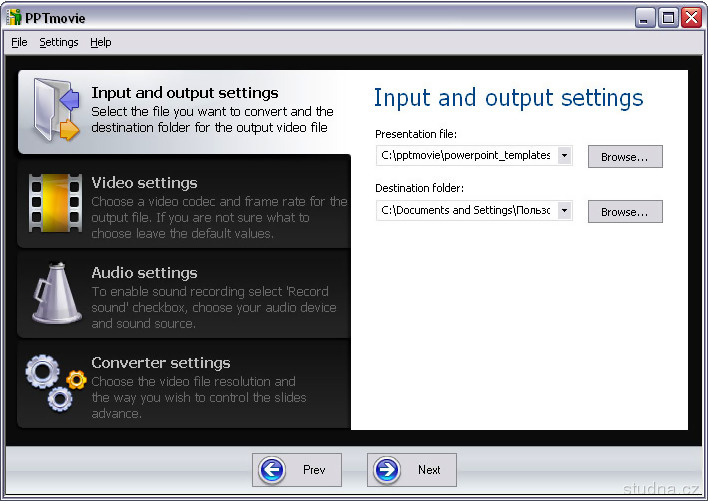Select the Video settings heading text
The width and height of the screenshot is (708, 501).
[144, 183]
